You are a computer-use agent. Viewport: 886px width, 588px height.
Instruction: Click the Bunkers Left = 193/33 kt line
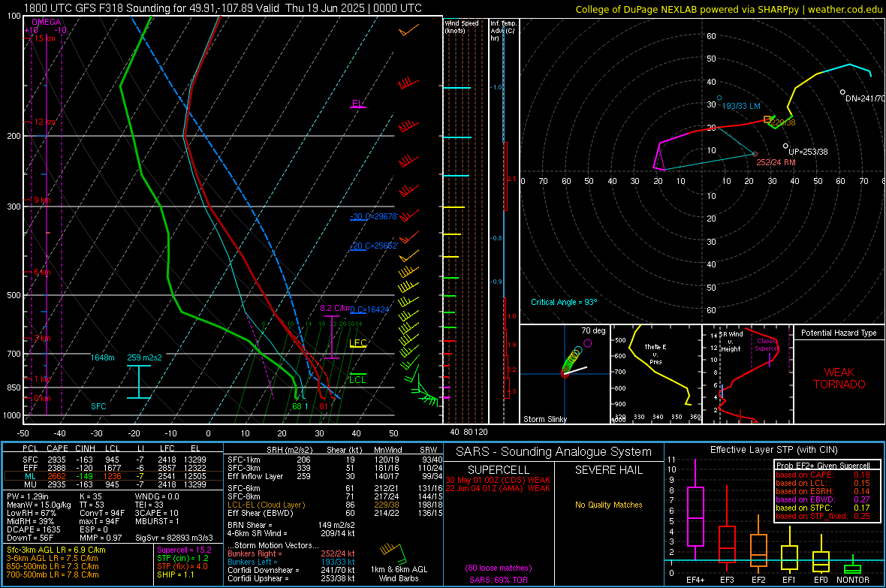pyautogui.click(x=291, y=562)
